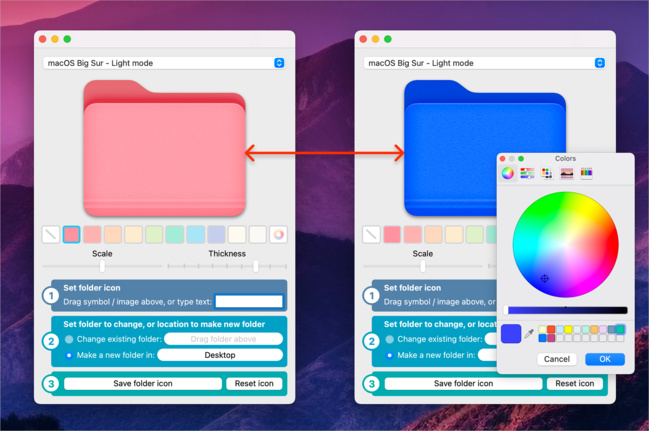Choose the pale yellow-orange swatch in left window
This screenshot has height=431, width=649.
[x=134, y=234]
